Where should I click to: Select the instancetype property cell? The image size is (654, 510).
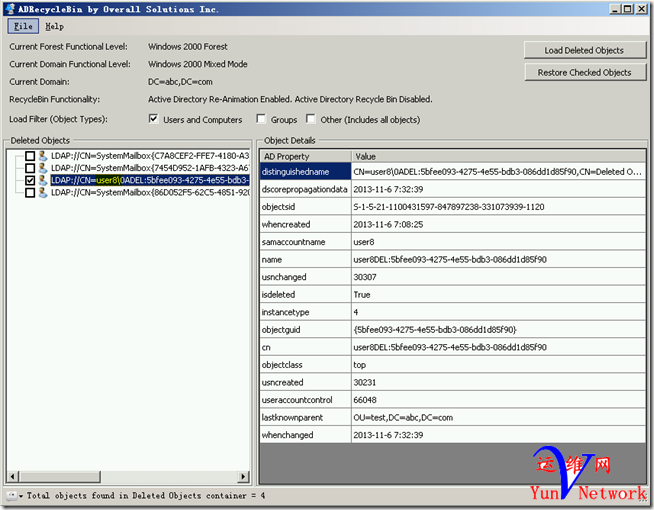pos(305,312)
